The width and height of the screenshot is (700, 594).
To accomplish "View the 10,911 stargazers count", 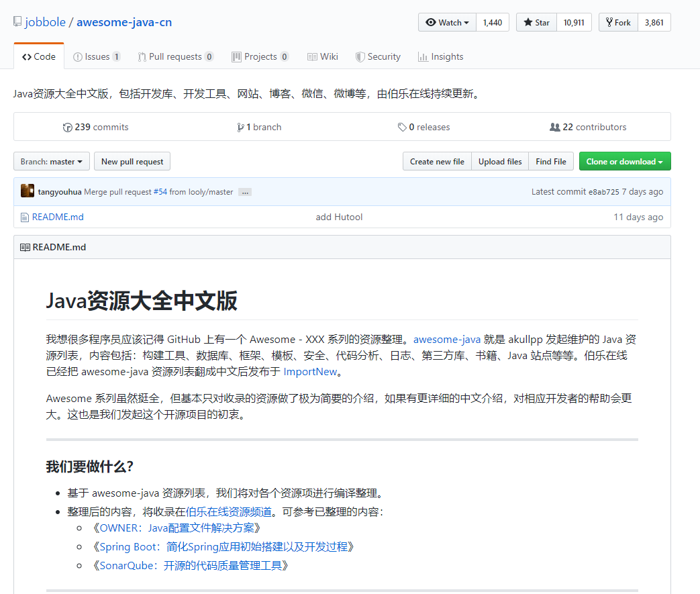I will pyautogui.click(x=574, y=22).
